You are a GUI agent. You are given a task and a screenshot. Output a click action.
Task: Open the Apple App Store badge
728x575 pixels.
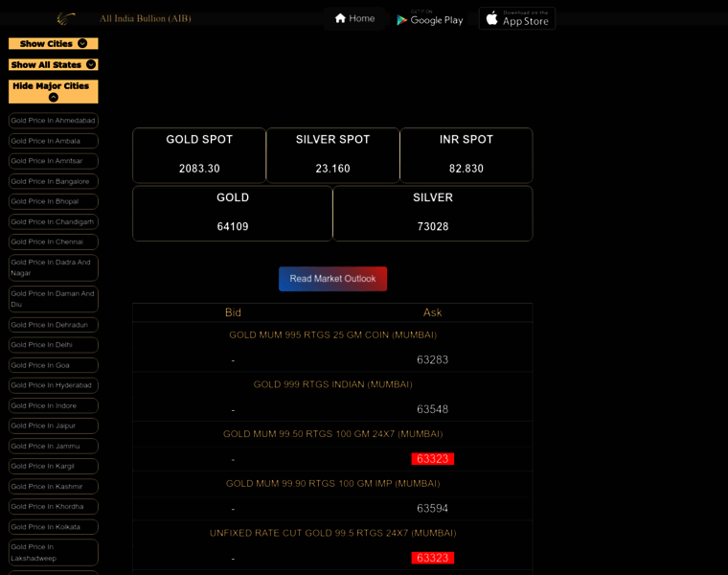pos(516,18)
